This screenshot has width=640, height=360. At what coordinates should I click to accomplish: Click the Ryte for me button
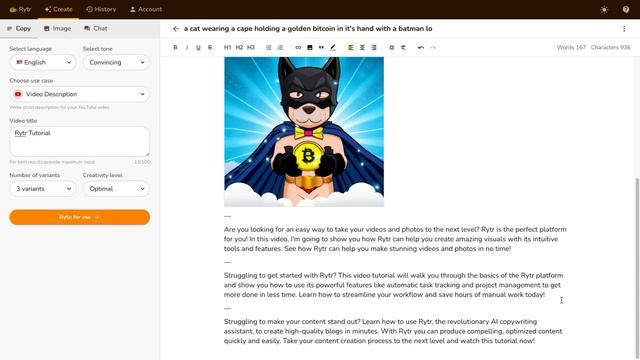click(x=80, y=217)
